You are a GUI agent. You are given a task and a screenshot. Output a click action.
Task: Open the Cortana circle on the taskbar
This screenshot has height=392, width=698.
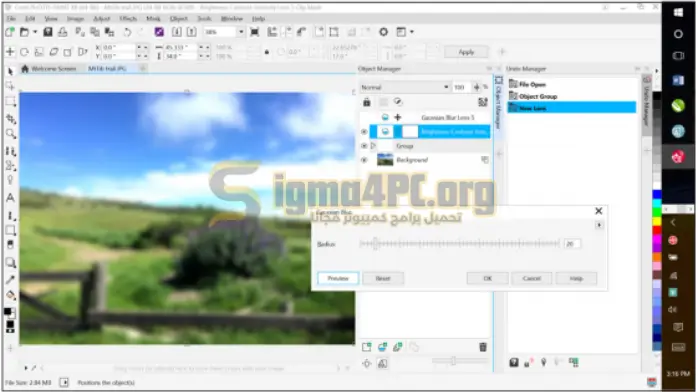(x=678, y=34)
